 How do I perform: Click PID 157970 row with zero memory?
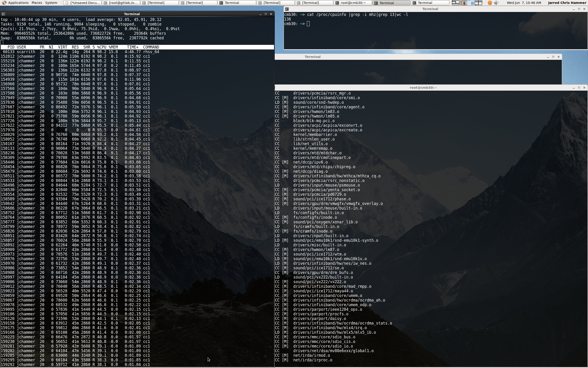75,130
